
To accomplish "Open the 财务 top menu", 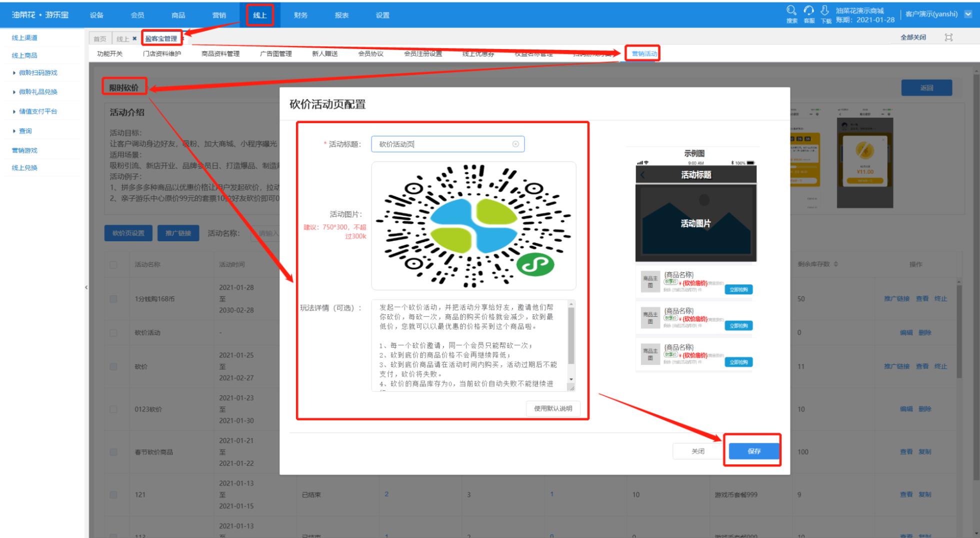I will 300,15.
